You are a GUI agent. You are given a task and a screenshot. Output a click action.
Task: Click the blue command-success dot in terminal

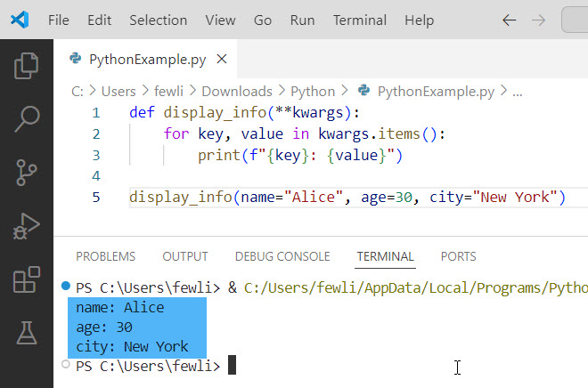66,286
